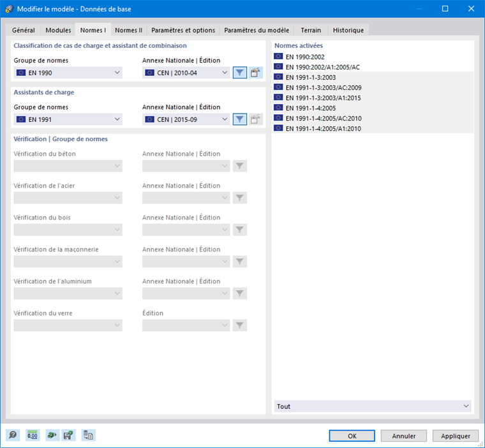Open the Tout filter dropdown
The width and height of the screenshot is (485, 448).
(373, 407)
